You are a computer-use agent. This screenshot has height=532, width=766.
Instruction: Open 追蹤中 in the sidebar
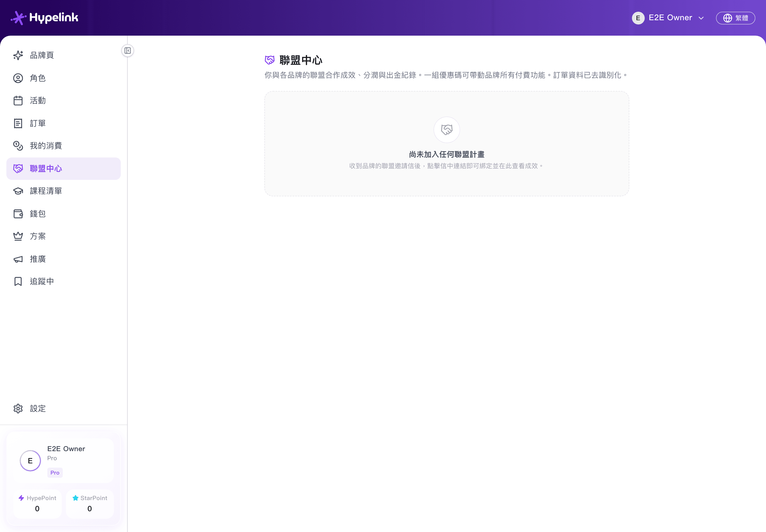tap(63, 281)
